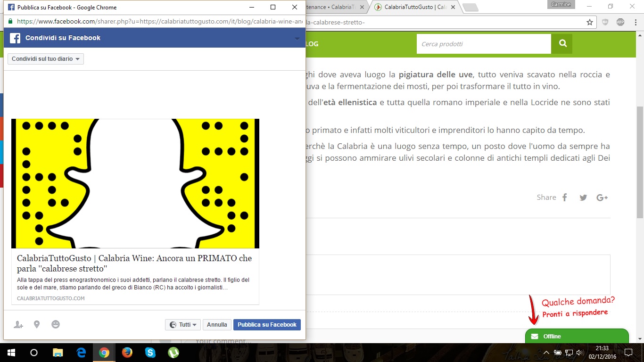Click the battery power icon in tray
Image resolution: width=644 pixels, height=362 pixels.
coord(557,353)
